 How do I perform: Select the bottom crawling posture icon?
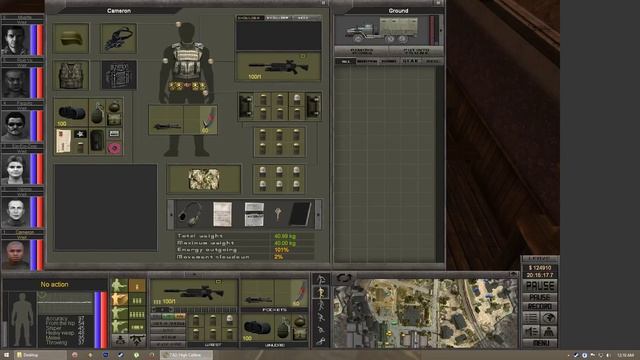tap(321, 341)
